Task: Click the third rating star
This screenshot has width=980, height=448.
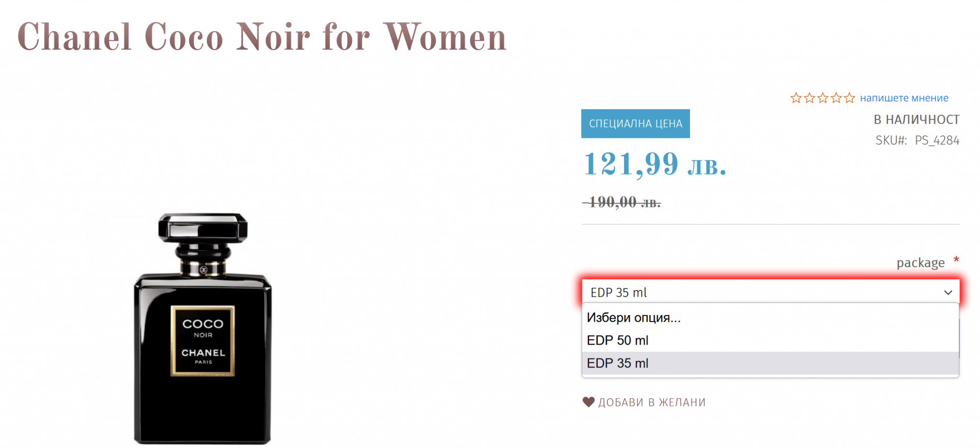Action: point(823,98)
